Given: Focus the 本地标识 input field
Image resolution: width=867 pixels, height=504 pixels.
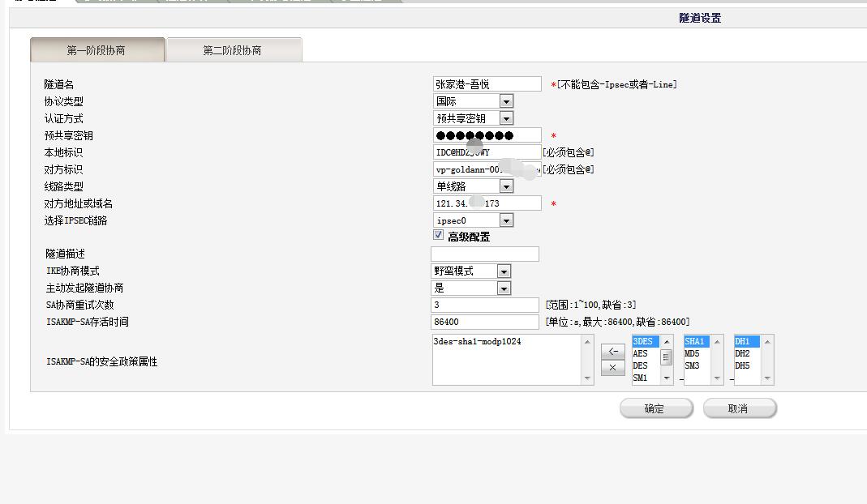Looking at the screenshot, I should 487,152.
